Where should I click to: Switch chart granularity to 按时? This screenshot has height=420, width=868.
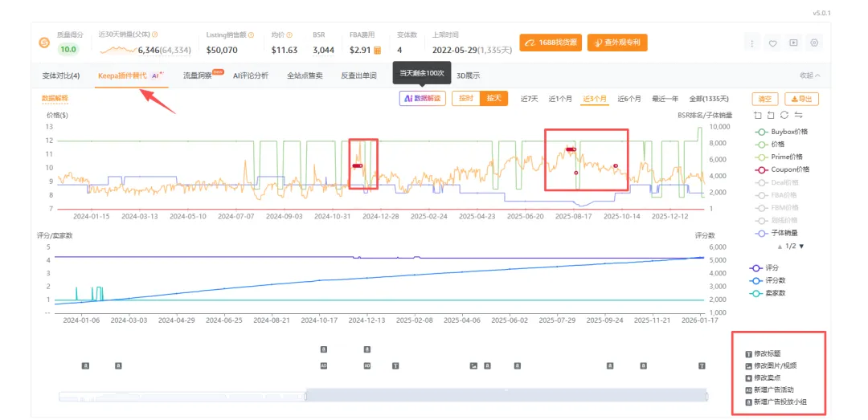click(x=465, y=99)
